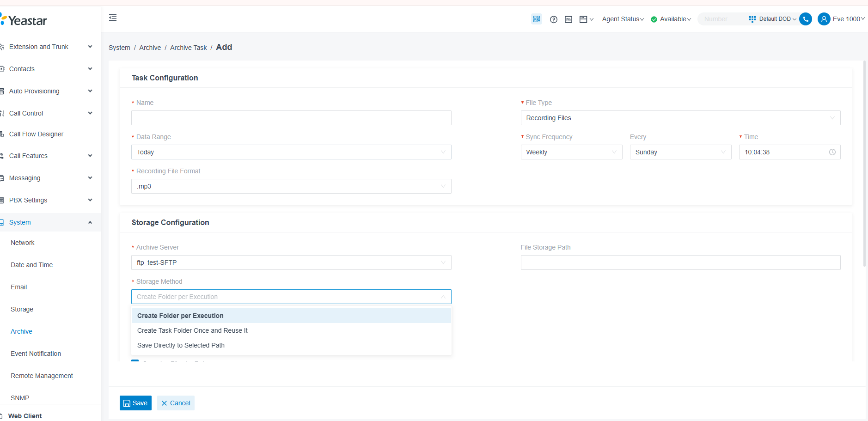
Task: Collapse the sidebar with the hamburger icon
Action: click(x=113, y=17)
